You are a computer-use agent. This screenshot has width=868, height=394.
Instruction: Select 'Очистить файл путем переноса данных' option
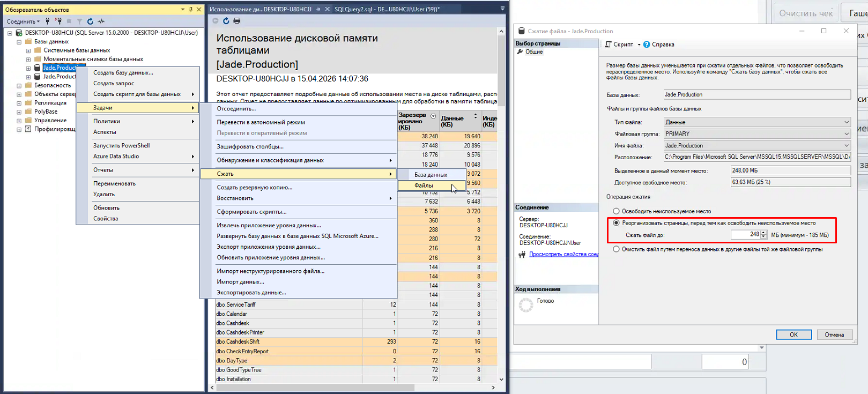click(x=616, y=249)
